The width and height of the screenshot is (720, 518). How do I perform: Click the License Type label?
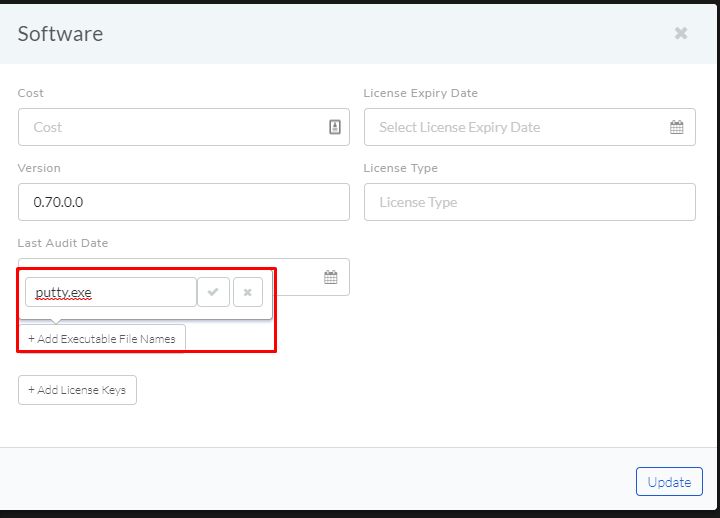point(400,168)
